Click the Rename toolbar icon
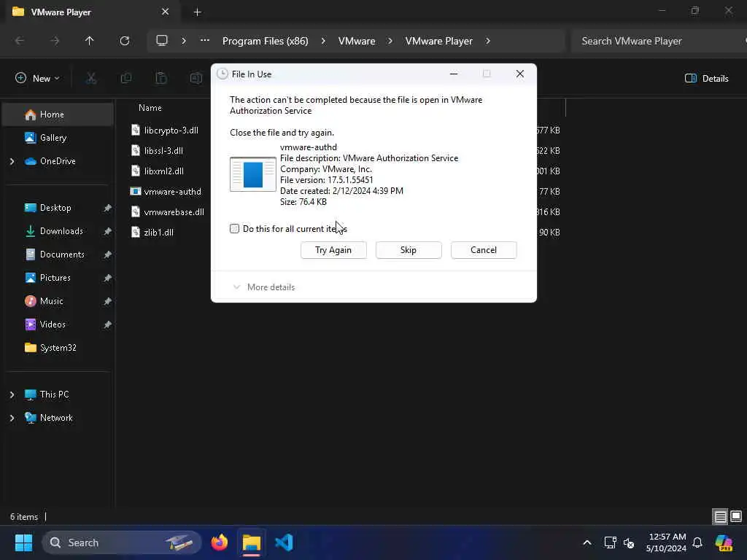The width and height of the screenshot is (747, 560). tap(196, 79)
